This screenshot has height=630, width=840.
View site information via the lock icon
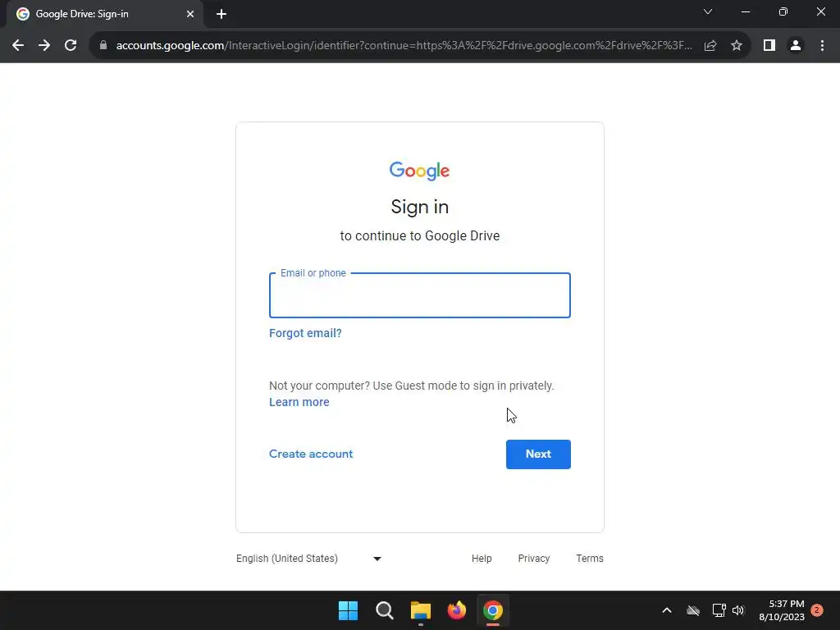103,46
